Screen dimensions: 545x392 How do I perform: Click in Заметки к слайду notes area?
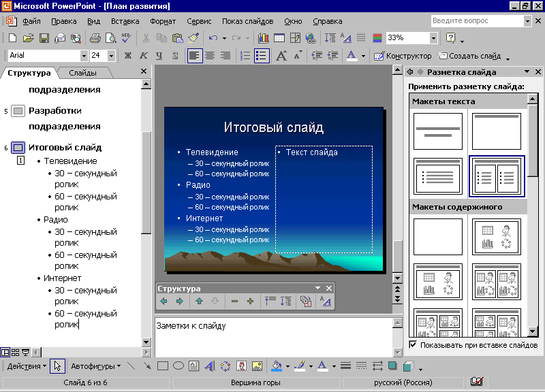[x=274, y=337]
